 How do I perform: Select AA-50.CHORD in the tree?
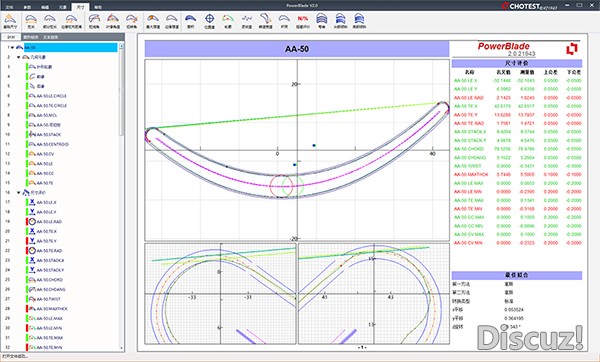click(49, 280)
